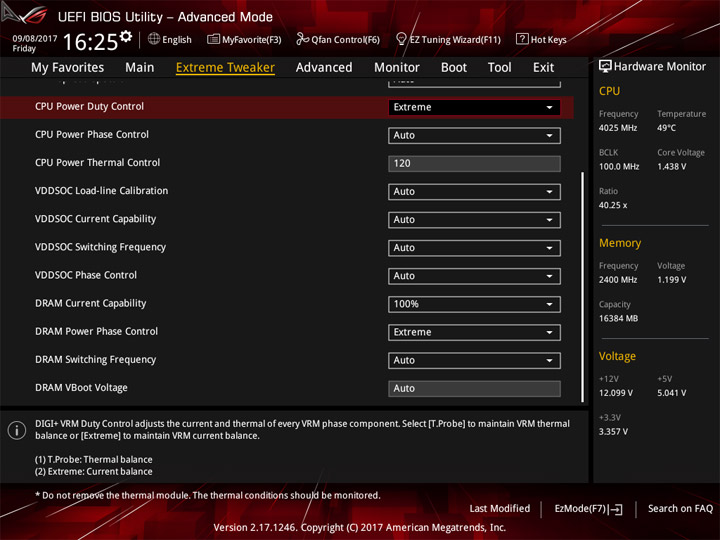Expand VDDSOC Current Capability dropdown
Image resolution: width=720 pixels, height=540 pixels.
474,219
